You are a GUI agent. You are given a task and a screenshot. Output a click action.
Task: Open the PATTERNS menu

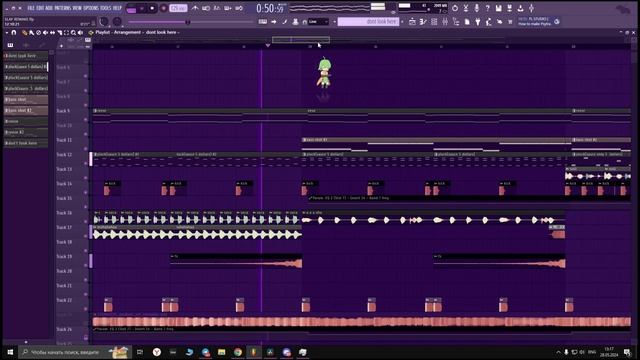coord(62,8)
